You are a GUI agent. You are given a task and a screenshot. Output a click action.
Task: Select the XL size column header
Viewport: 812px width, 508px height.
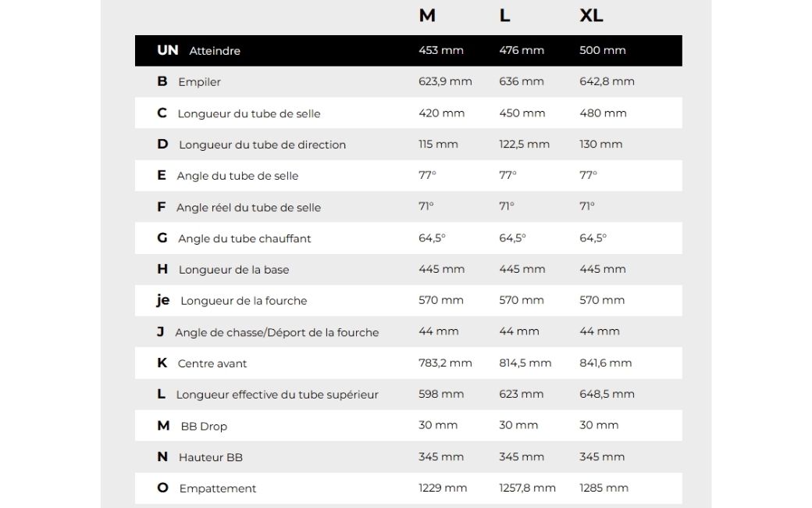pyautogui.click(x=591, y=16)
